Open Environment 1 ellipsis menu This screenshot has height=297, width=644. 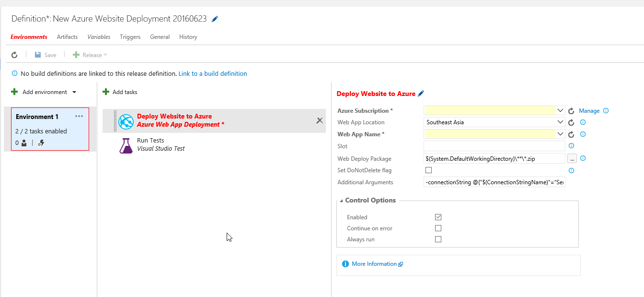pyautogui.click(x=79, y=117)
